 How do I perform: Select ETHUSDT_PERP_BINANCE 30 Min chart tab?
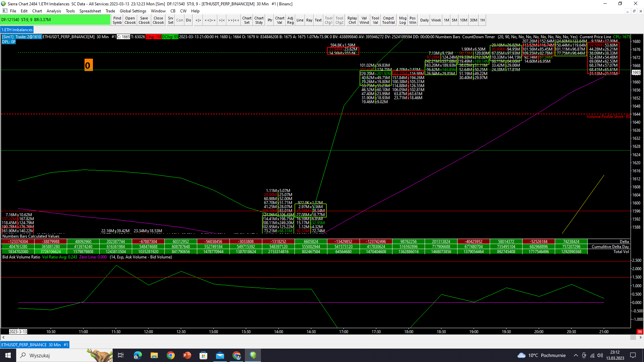pyautogui.click(x=35, y=345)
